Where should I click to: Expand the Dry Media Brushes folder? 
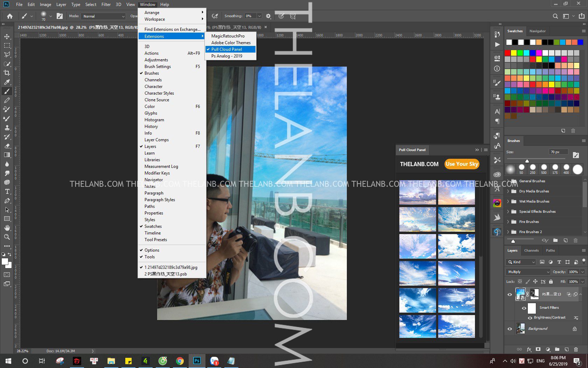pyautogui.click(x=508, y=191)
